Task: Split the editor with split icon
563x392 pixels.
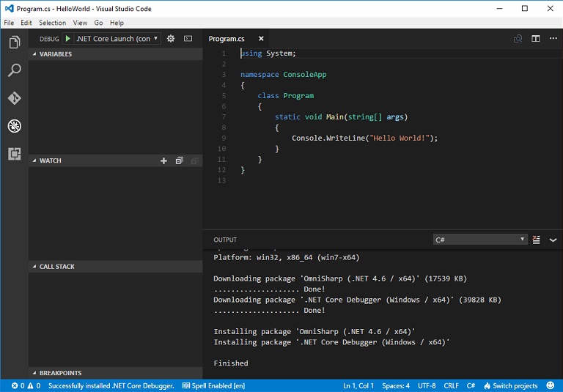Action: tap(536, 38)
